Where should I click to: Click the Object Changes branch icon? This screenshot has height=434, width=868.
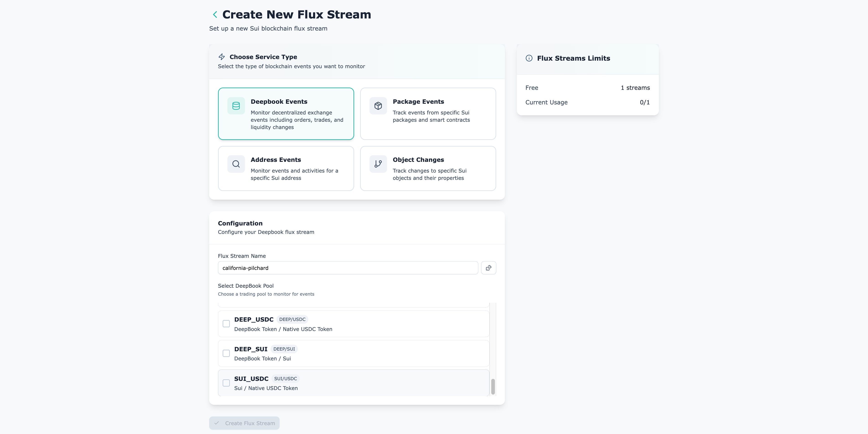378,164
